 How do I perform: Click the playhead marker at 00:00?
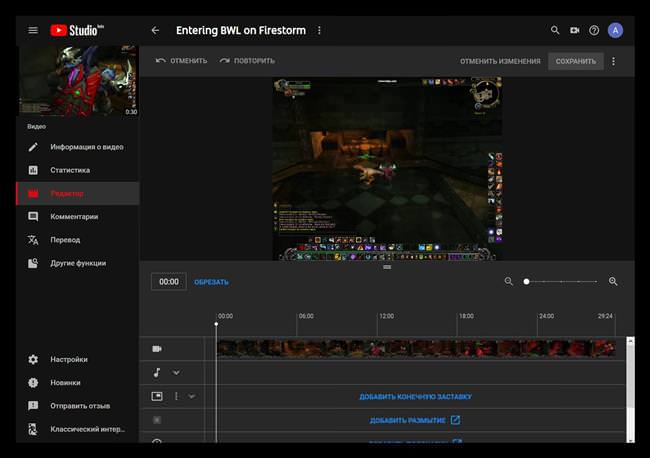click(216, 324)
